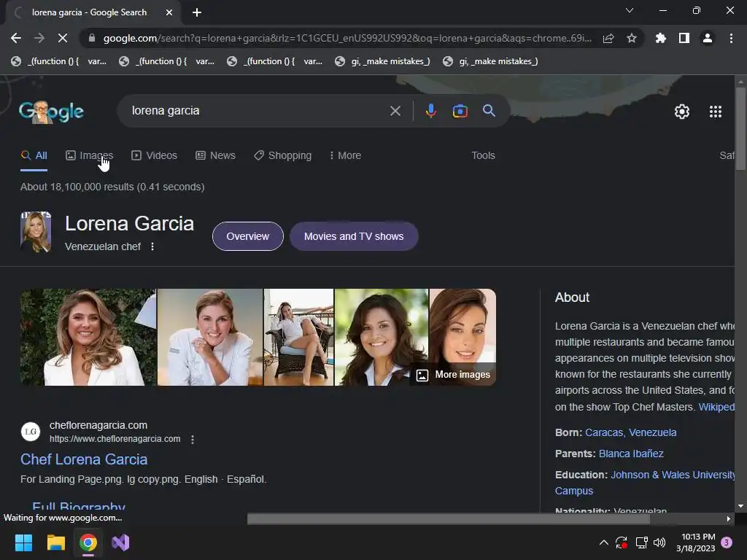The width and height of the screenshot is (747, 560).
Task: Click the vertical page scrollbar
Action: click(740, 128)
